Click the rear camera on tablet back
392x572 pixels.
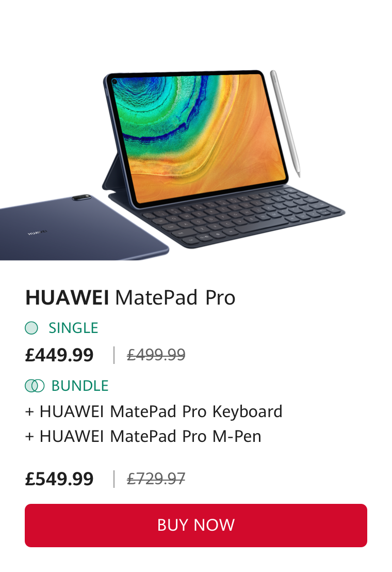tap(81, 198)
